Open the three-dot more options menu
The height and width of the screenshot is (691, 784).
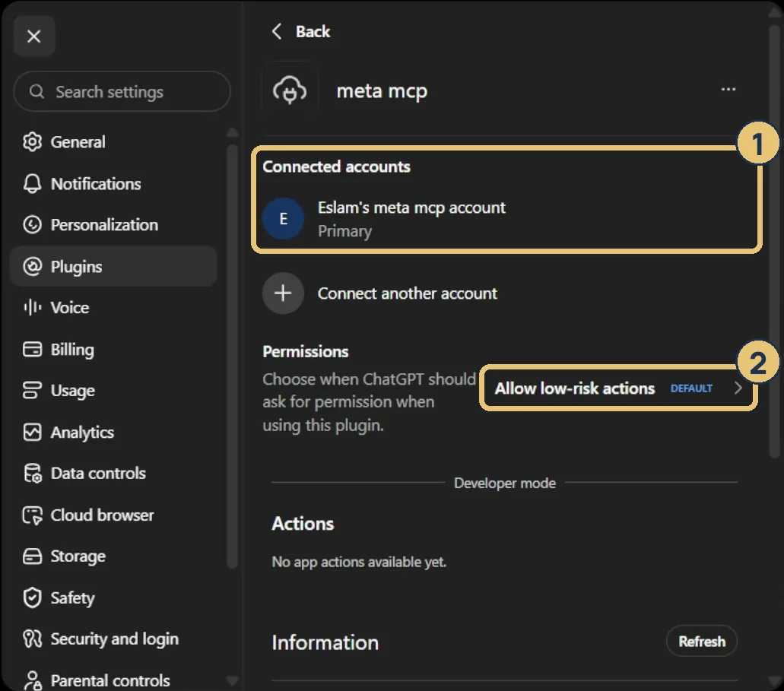[728, 89]
